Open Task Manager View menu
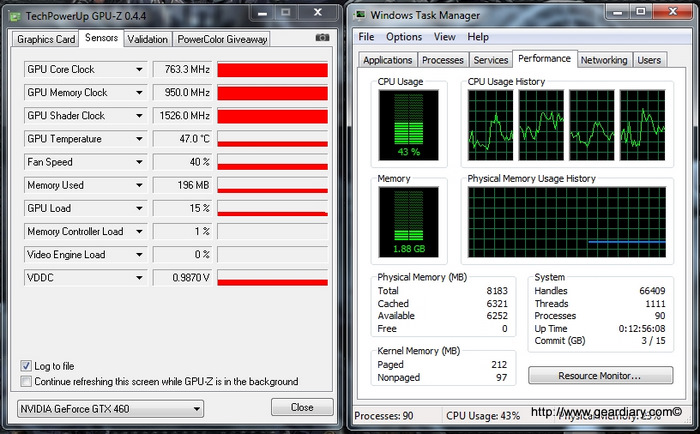700x434 pixels. pyautogui.click(x=445, y=37)
